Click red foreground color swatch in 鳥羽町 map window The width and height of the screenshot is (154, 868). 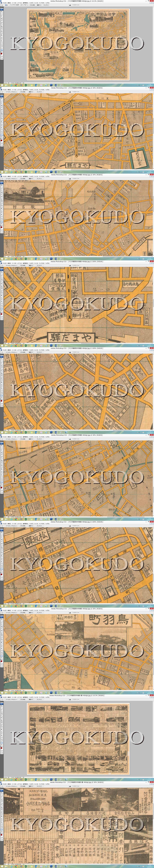click(x=1, y=661)
